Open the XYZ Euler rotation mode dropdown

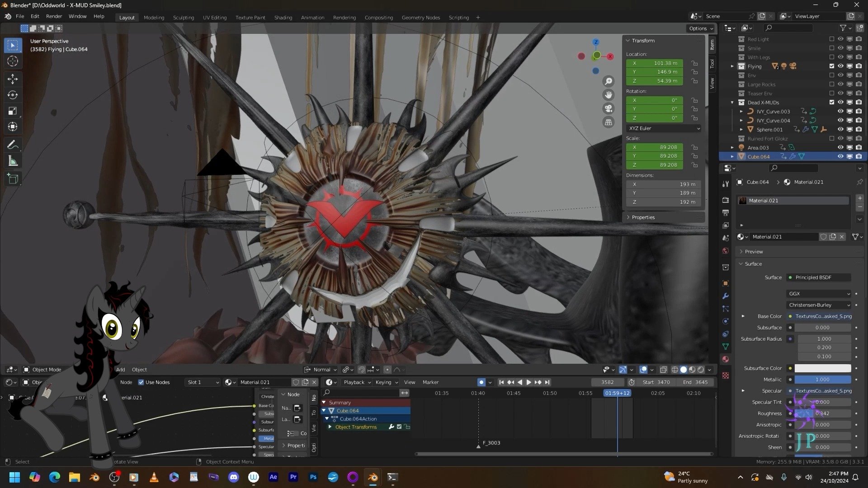(x=664, y=128)
